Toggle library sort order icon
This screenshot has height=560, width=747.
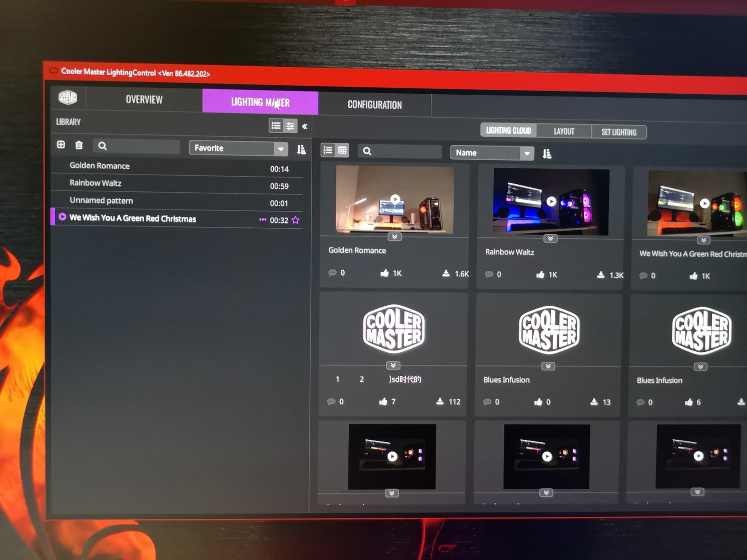(301, 149)
